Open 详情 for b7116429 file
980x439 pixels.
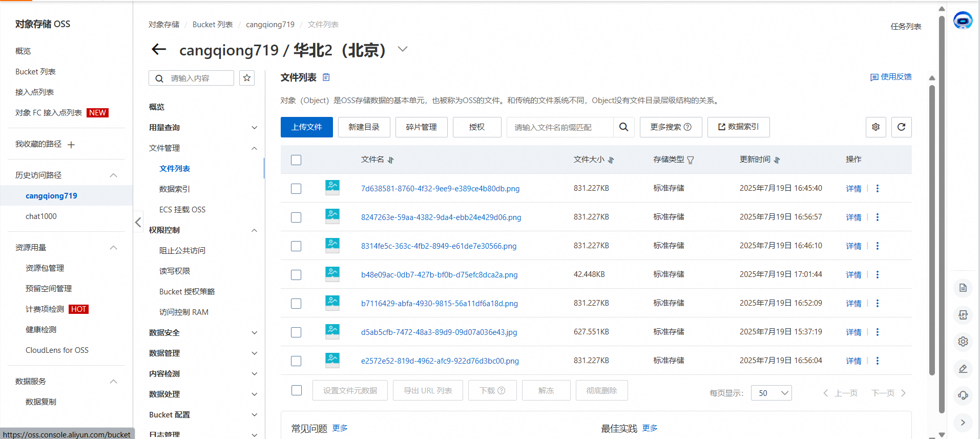pos(853,304)
